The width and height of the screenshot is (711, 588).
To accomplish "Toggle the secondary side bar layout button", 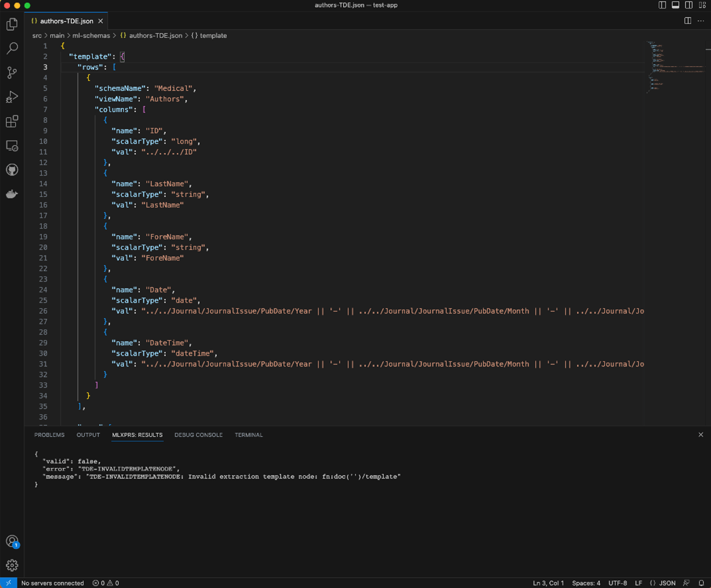I will pyautogui.click(x=689, y=5).
